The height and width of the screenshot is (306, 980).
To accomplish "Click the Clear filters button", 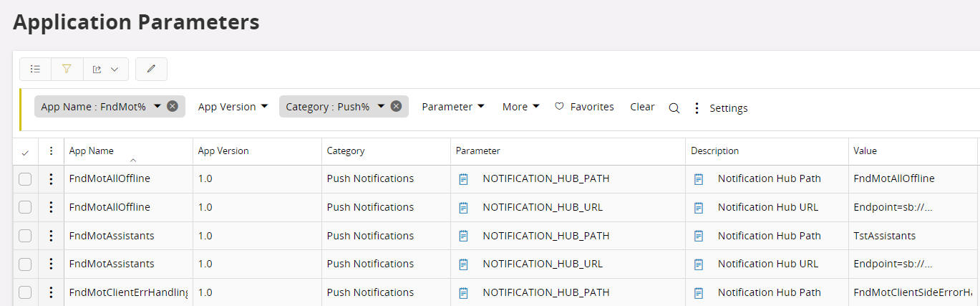I will point(642,106).
